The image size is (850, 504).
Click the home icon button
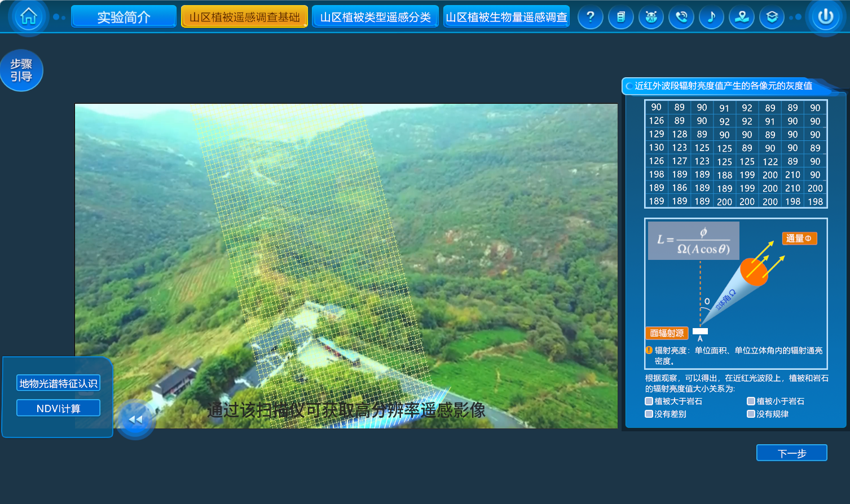(x=28, y=17)
